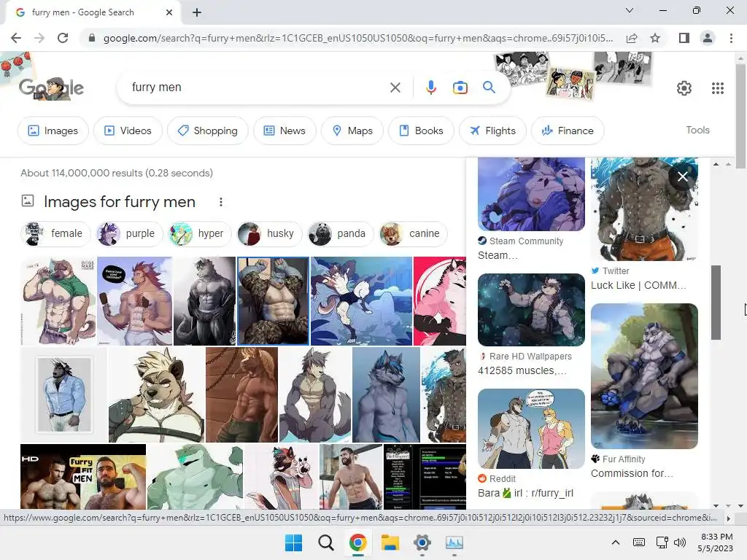Click the page's main vertical scrollbar thumb
The height and width of the screenshot is (560, 747).
pos(740,116)
